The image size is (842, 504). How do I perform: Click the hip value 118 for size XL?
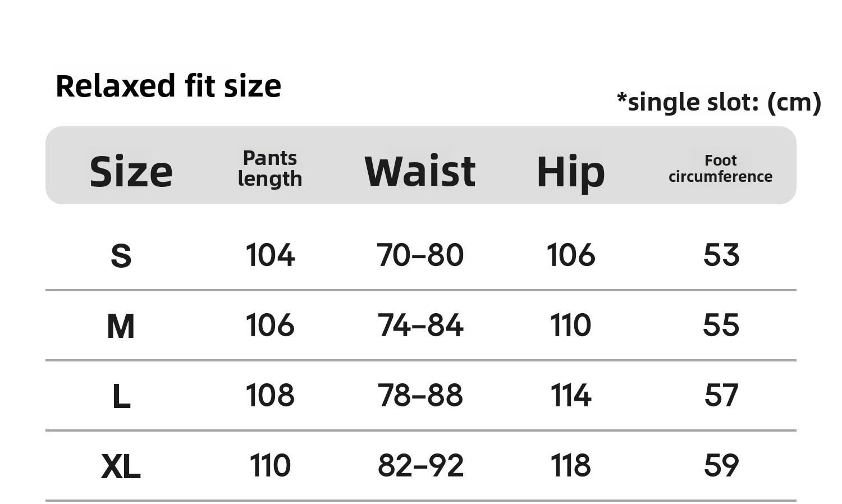[x=570, y=466]
